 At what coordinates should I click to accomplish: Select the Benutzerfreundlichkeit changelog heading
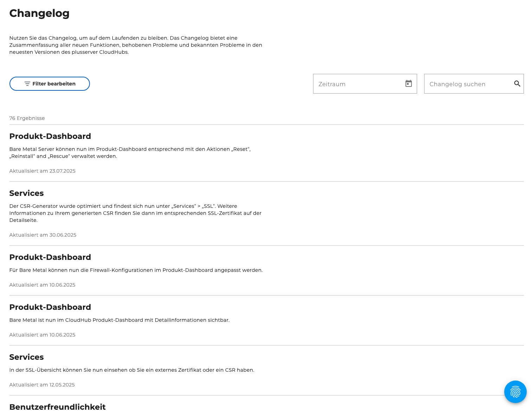[x=57, y=407]
